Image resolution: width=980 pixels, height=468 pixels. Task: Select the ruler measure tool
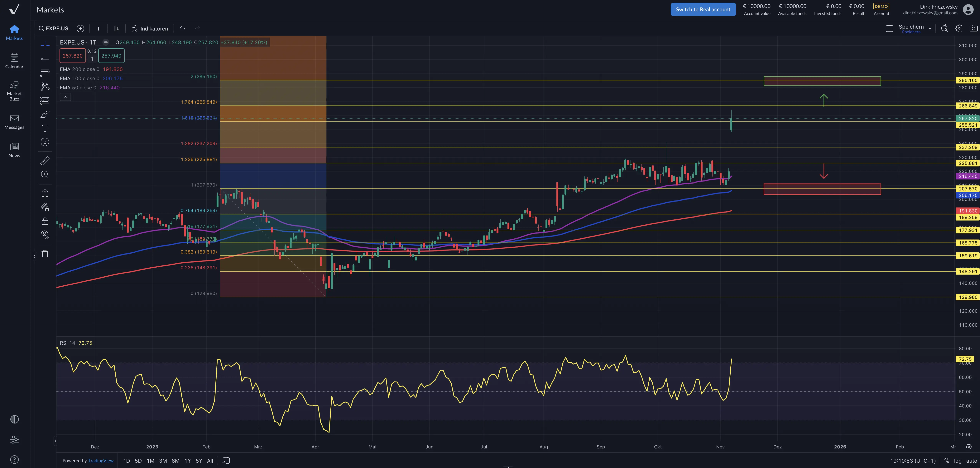(x=45, y=161)
